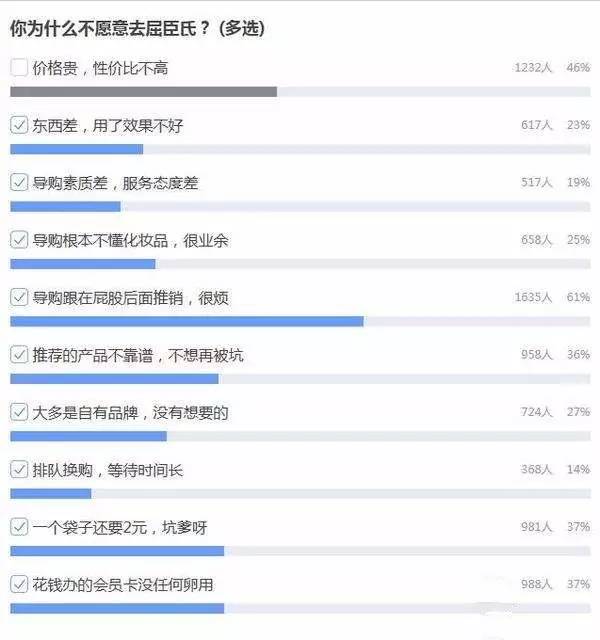Uncheck 推荐的产品不靠谱 checkbox

coord(19,355)
